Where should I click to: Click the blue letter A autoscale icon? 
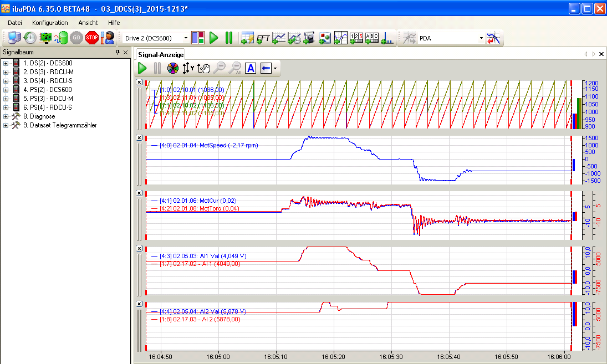pyautogui.click(x=251, y=68)
